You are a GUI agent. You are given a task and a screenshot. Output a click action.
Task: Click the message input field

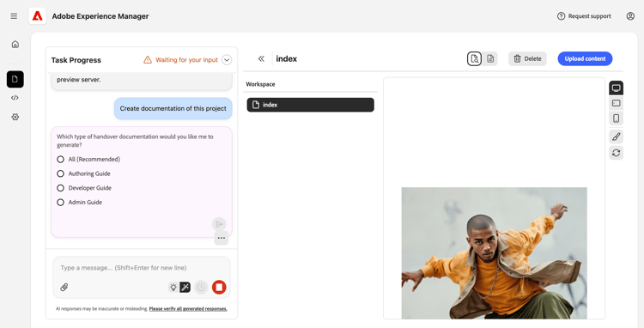142,268
